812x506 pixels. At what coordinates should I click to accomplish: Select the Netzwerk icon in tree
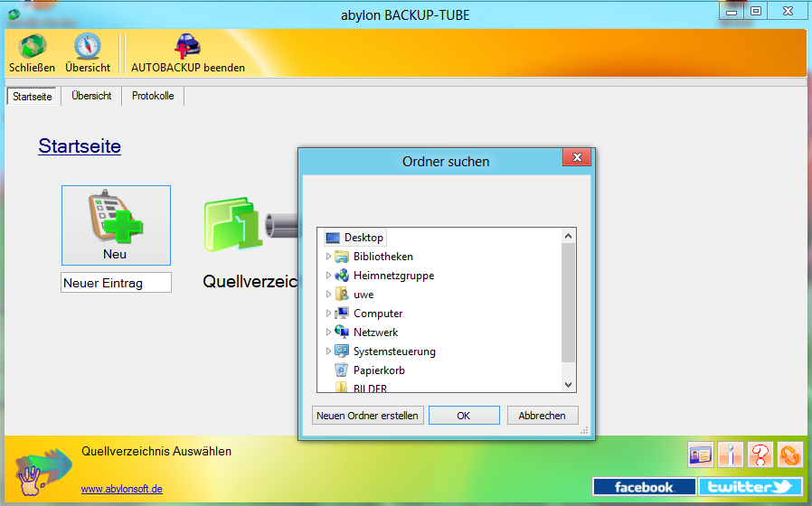pyautogui.click(x=341, y=333)
